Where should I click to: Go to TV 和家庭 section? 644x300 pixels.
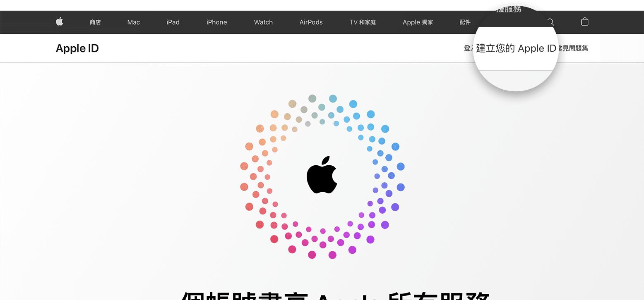click(x=363, y=22)
